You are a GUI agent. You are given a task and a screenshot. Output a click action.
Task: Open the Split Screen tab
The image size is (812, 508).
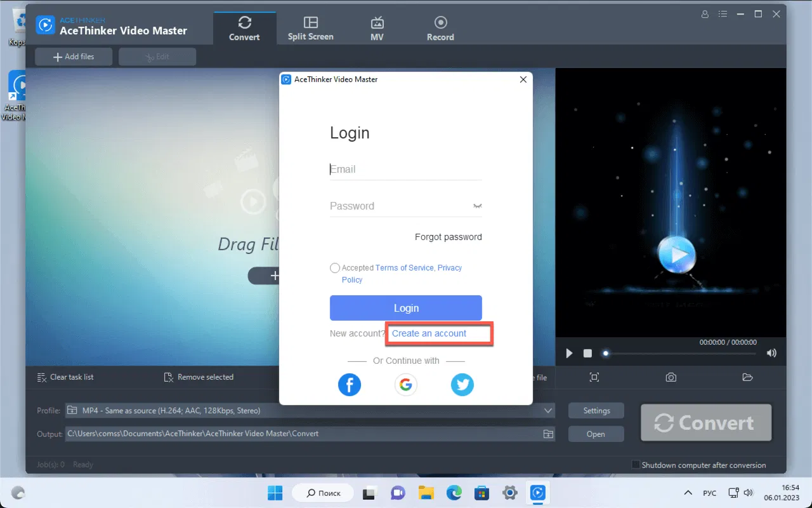[310, 29]
